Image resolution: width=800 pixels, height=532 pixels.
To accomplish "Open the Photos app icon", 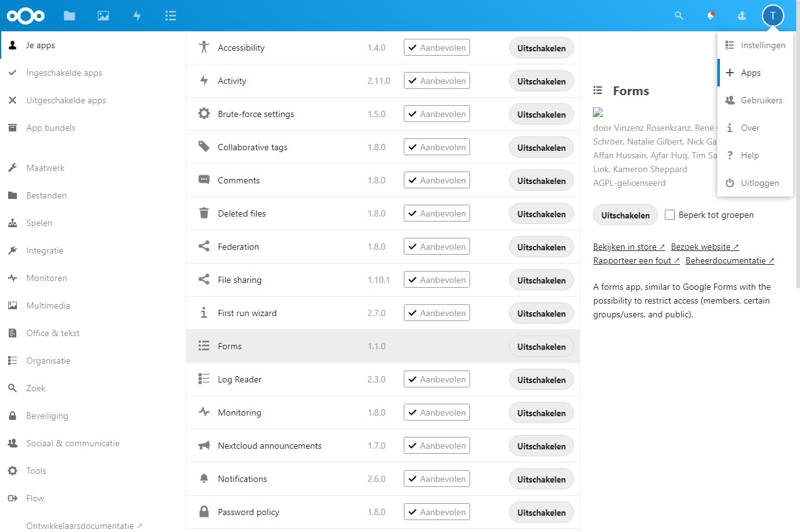I will tap(103, 16).
